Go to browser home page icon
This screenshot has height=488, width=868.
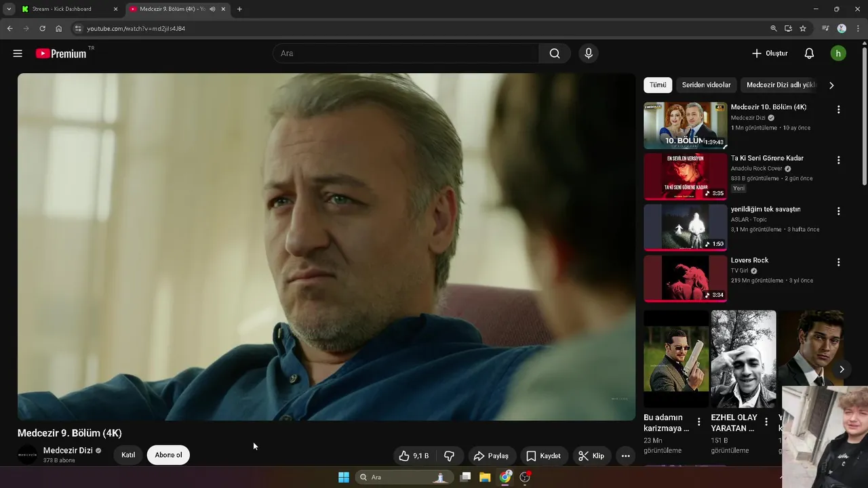tap(59, 28)
